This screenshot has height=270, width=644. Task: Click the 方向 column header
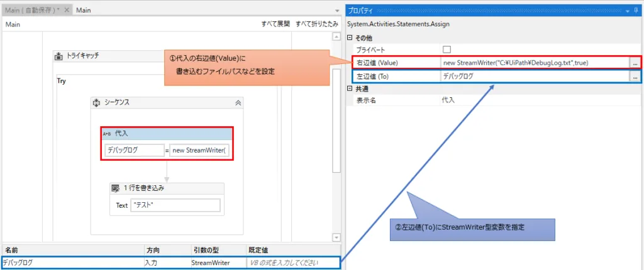coord(166,250)
